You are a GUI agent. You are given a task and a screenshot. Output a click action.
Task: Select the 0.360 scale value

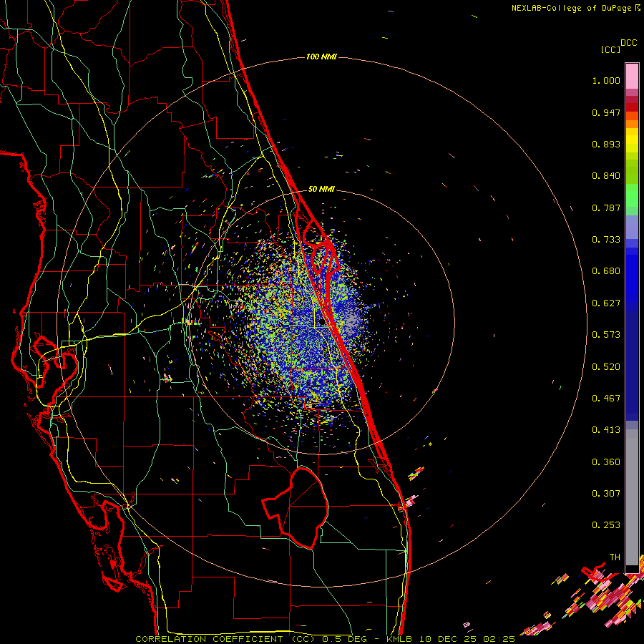tap(606, 462)
